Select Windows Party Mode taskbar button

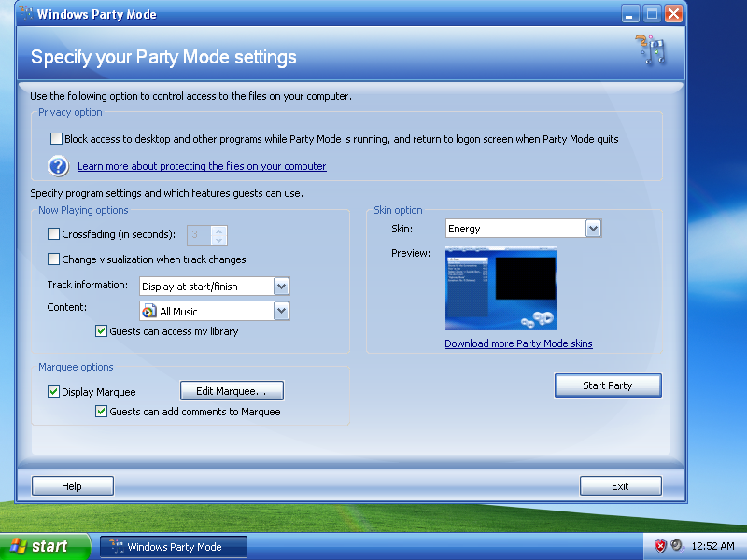pos(174,546)
